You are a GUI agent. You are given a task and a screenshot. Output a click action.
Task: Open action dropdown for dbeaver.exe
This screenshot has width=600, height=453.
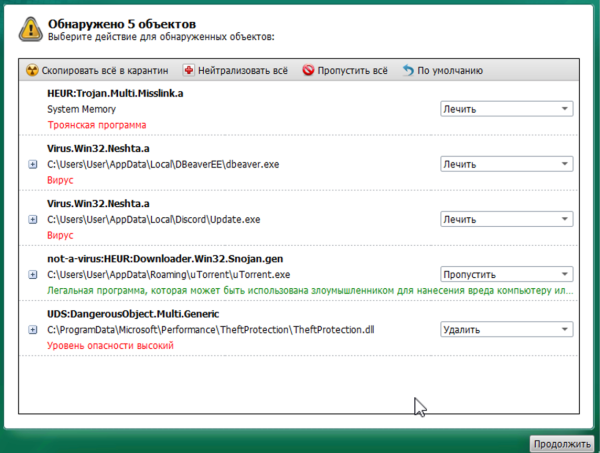coord(507,164)
